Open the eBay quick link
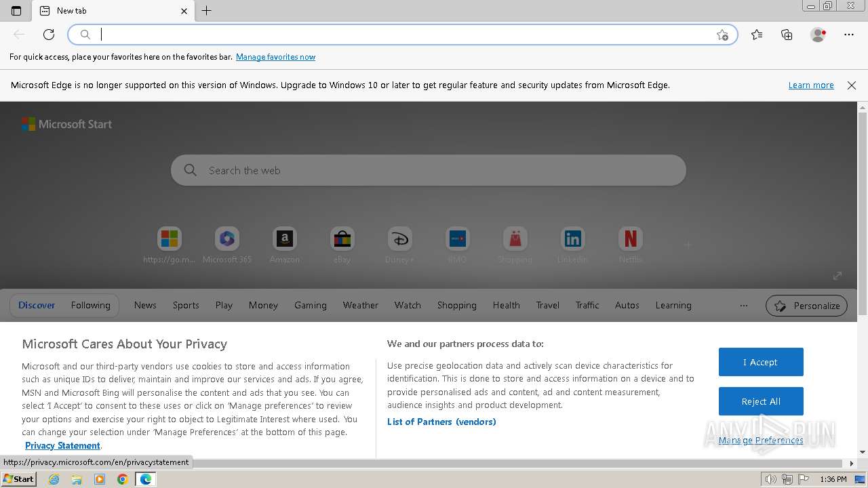This screenshot has height=488, width=868. [x=342, y=245]
